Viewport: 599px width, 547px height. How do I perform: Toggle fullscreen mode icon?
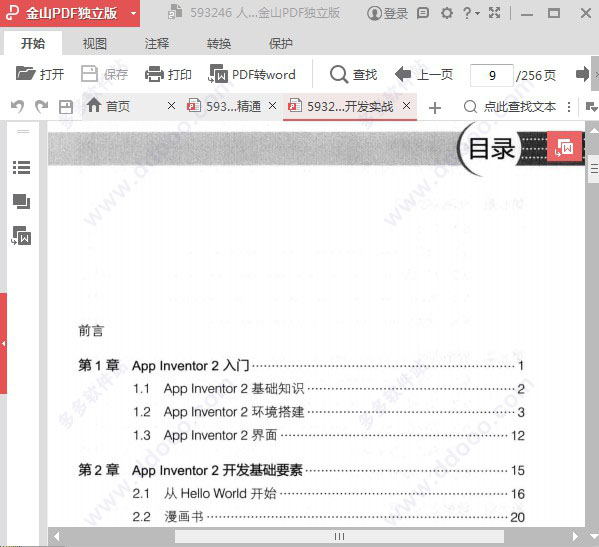tap(494, 13)
